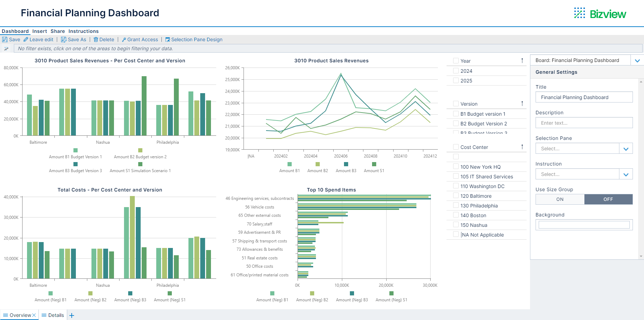The width and height of the screenshot is (644, 320).
Task: Open the Share menu
Action: [x=57, y=31]
